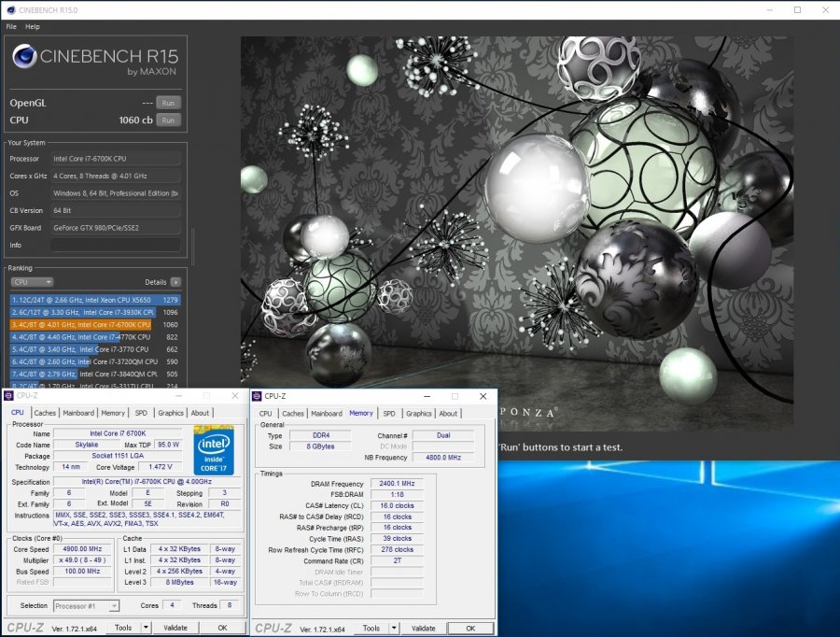Switch to About tab in left CPU-Z
Image resolution: width=840 pixels, height=637 pixels.
click(201, 413)
